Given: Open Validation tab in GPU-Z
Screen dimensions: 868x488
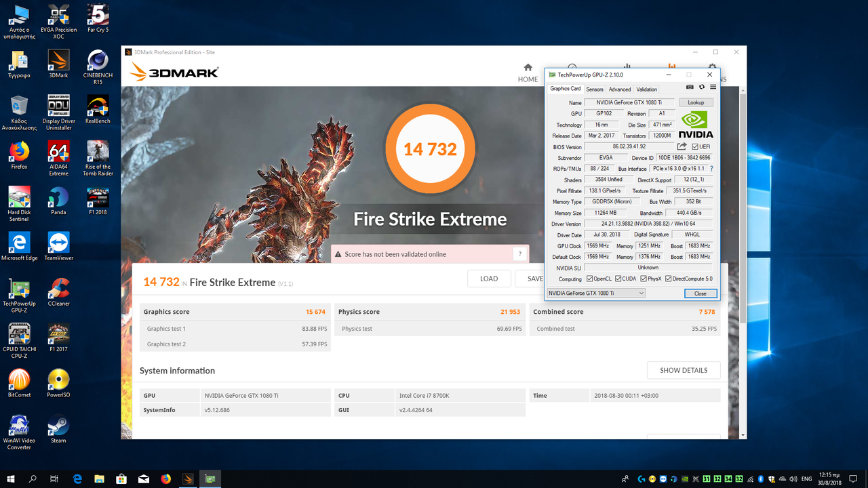Looking at the screenshot, I should click(x=646, y=89).
